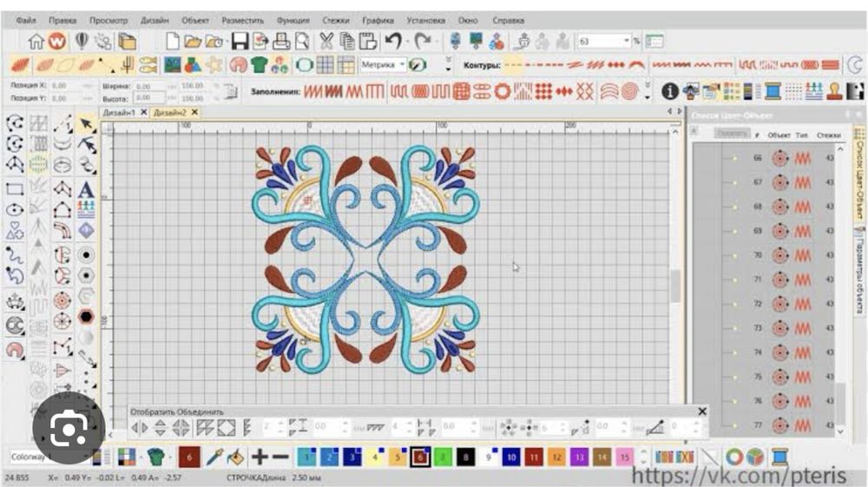Select color swatch 1 in the palette

(306, 457)
